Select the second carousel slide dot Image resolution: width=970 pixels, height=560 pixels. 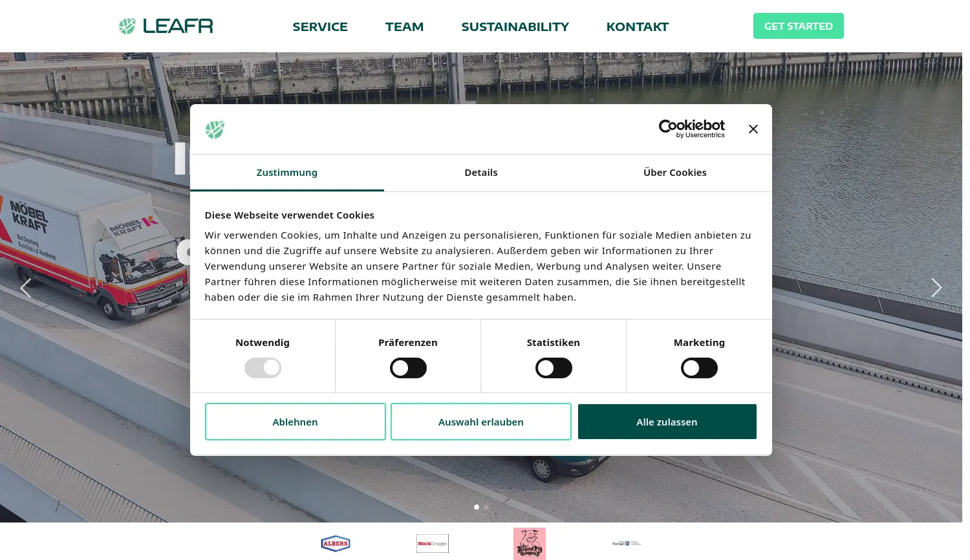click(486, 507)
